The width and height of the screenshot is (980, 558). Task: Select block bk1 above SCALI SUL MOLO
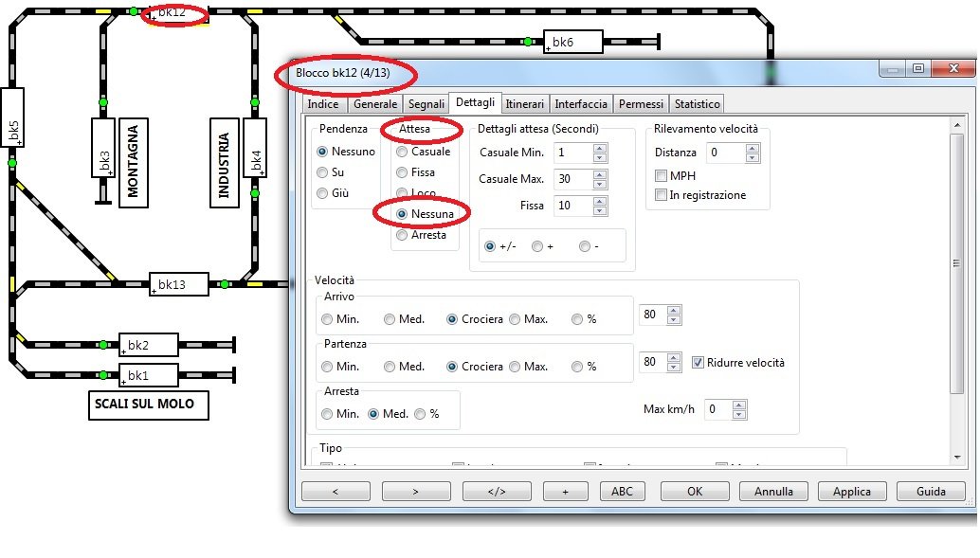(x=148, y=375)
